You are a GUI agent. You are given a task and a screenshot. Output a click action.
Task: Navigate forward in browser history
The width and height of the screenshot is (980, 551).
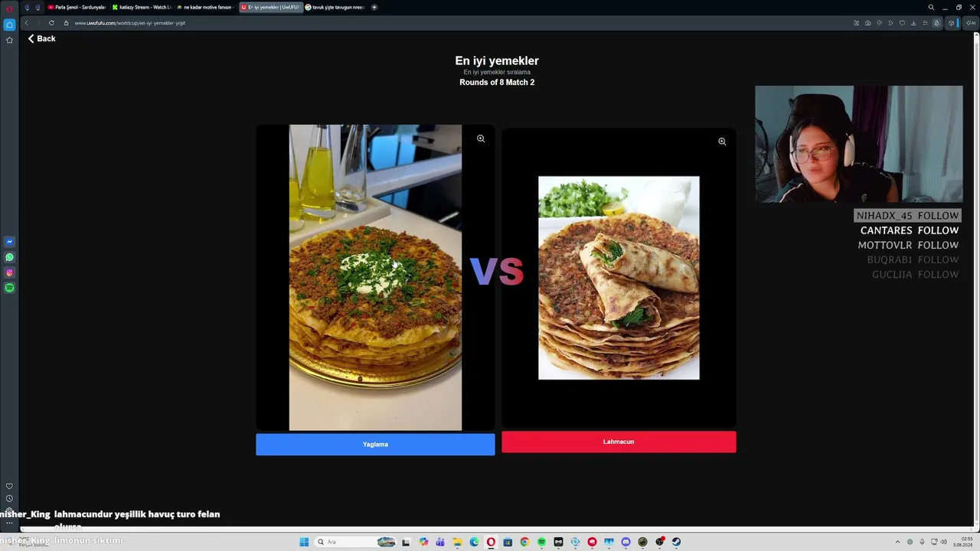(x=38, y=23)
